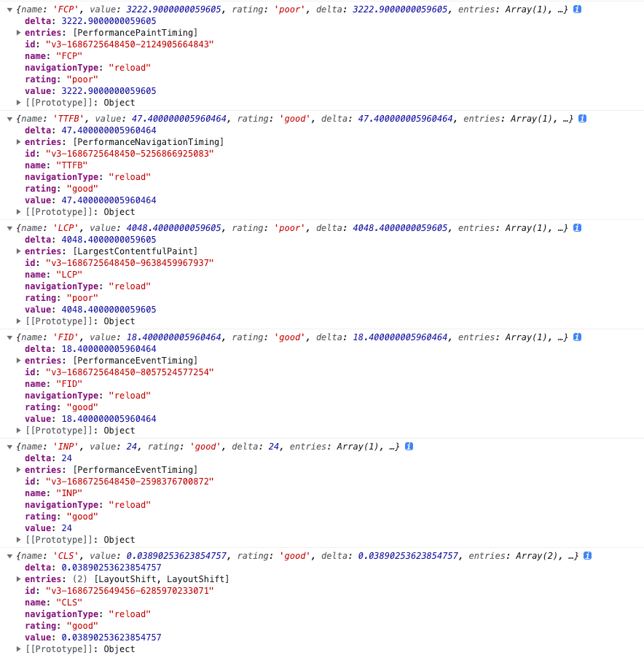Viewport: 644px width, 655px height.
Task: Click the info icon beside the INP object
Action: point(409,447)
